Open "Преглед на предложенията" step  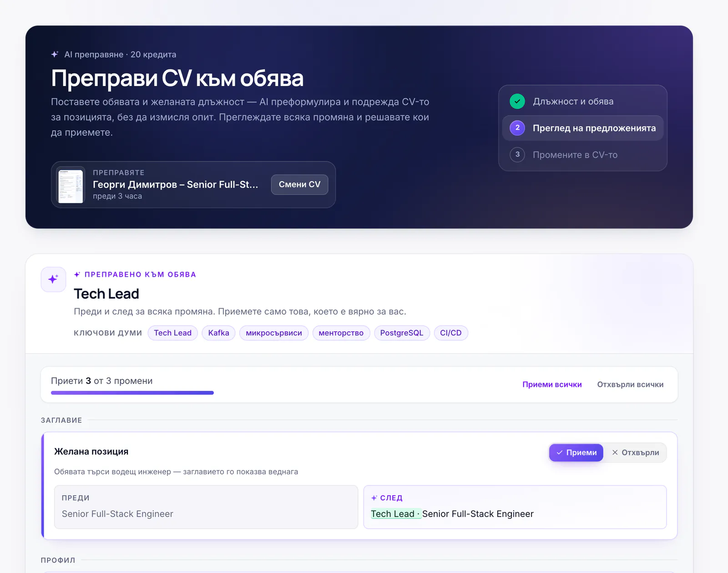[582, 128]
